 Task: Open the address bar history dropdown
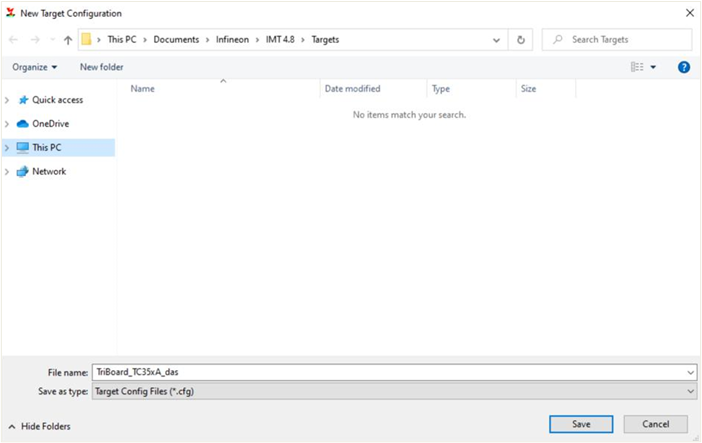coord(497,40)
